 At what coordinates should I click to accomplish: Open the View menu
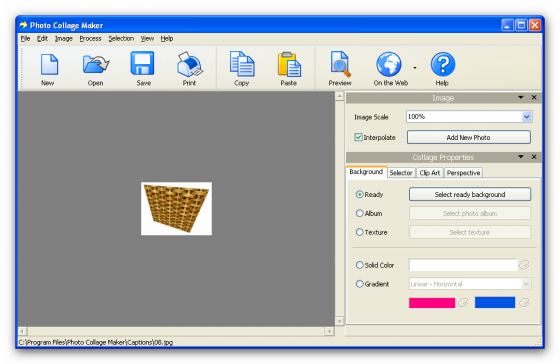[x=147, y=39]
